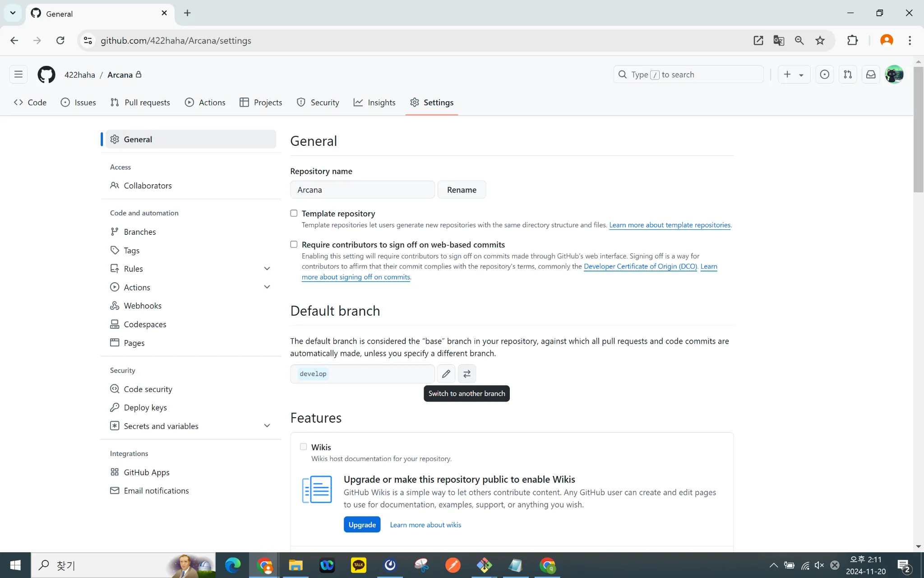
Task: Click the switch to another branch icon
Action: pos(467,373)
